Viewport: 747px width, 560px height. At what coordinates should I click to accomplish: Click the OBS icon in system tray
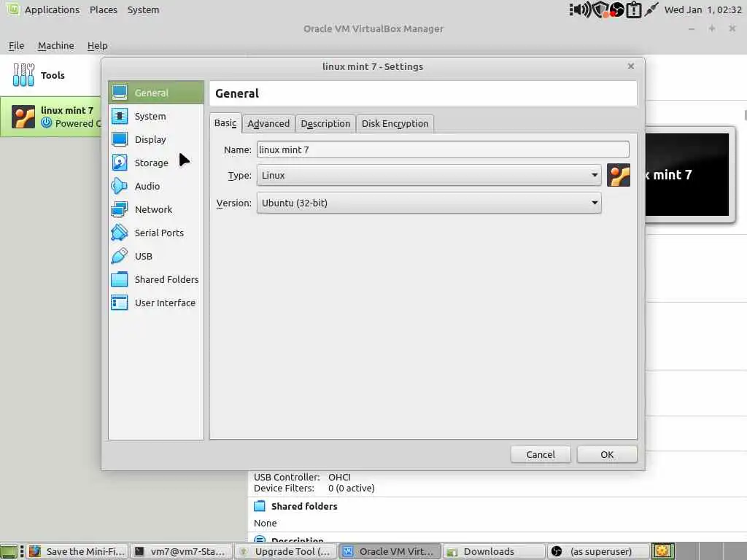(617, 9)
